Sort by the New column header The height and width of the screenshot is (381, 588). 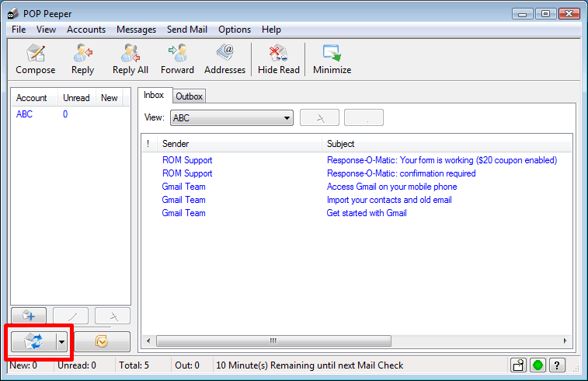pos(109,98)
